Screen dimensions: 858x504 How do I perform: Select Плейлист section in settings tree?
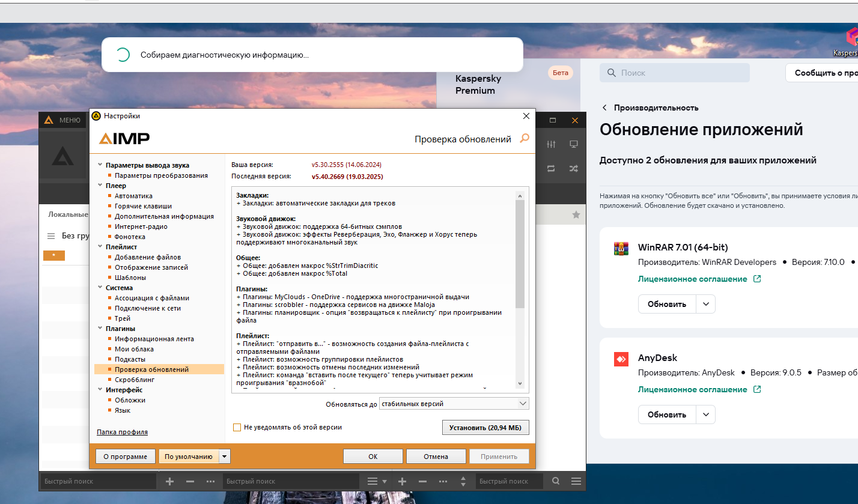pos(121,247)
